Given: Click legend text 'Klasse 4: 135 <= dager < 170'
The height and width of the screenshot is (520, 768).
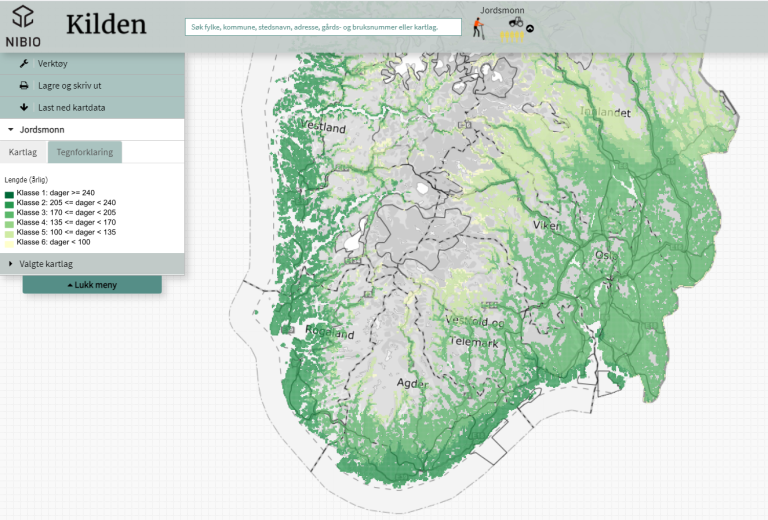Looking at the screenshot, I should (66, 222).
